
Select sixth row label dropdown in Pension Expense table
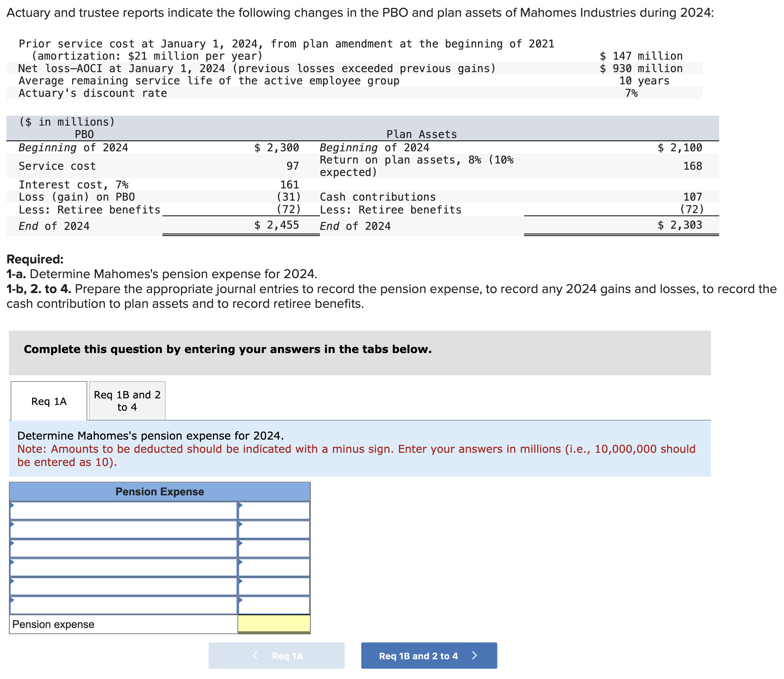coord(123,605)
